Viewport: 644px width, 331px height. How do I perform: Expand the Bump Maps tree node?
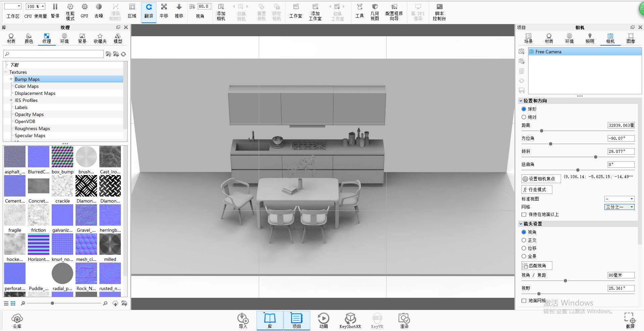pos(11,79)
